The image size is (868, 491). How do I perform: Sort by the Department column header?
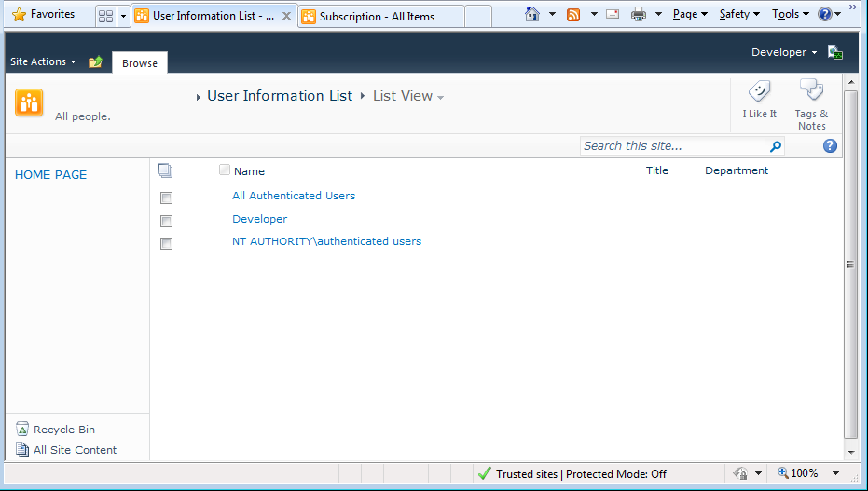coord(737,170)
